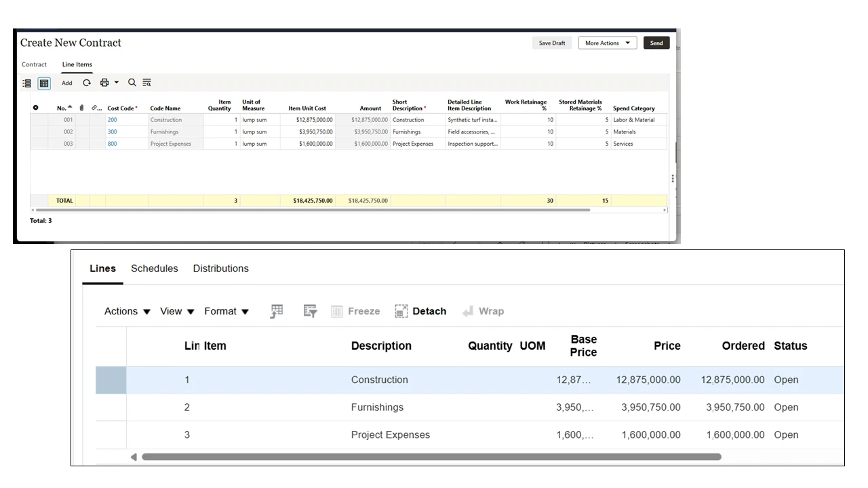Click Item Unit Cost $12,875,000.00 cell

(x=307, y=120)
